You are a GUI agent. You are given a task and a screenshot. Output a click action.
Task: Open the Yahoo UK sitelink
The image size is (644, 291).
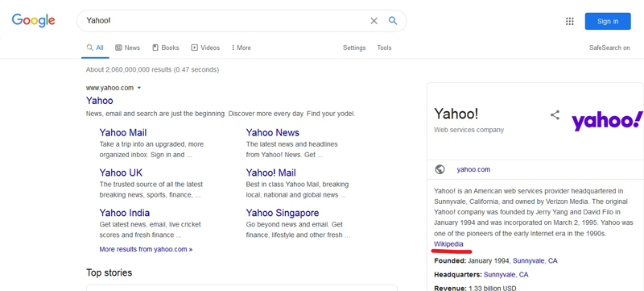coord(121,173)
